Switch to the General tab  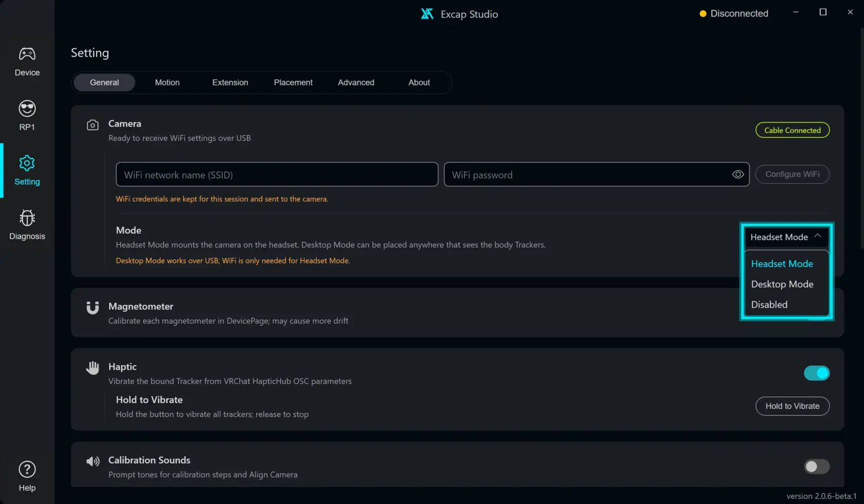pos(104,82)
